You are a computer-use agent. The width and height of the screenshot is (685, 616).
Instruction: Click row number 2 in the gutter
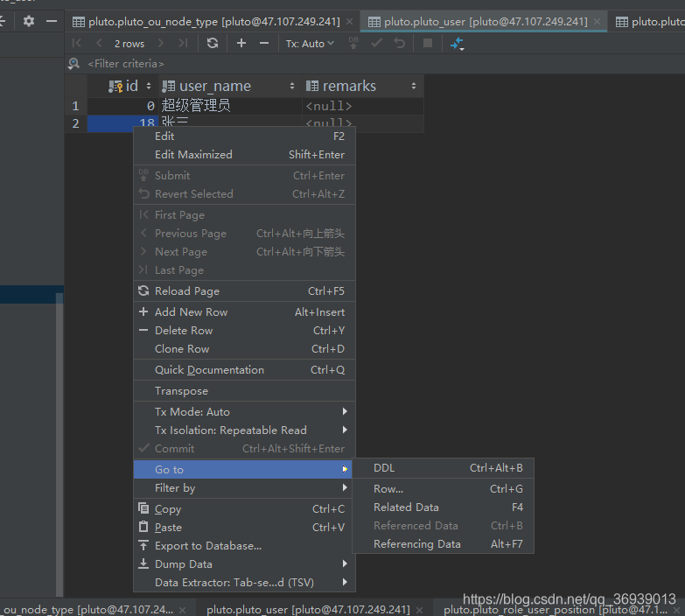click(75, 123)
